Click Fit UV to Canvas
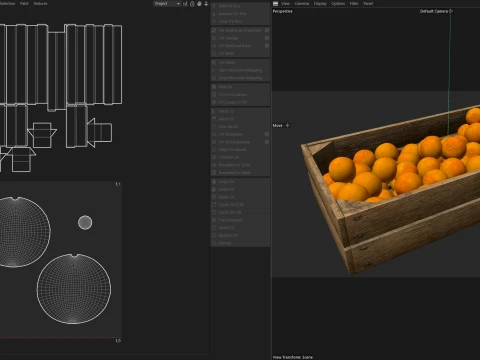480x360 pixels. [x=240, y=94]
